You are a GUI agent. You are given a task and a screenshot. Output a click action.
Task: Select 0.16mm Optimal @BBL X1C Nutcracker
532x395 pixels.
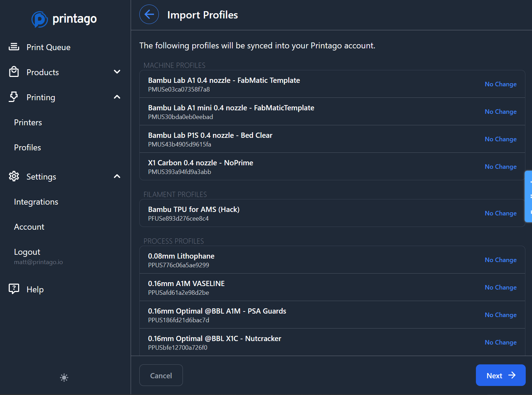[215, 339]
